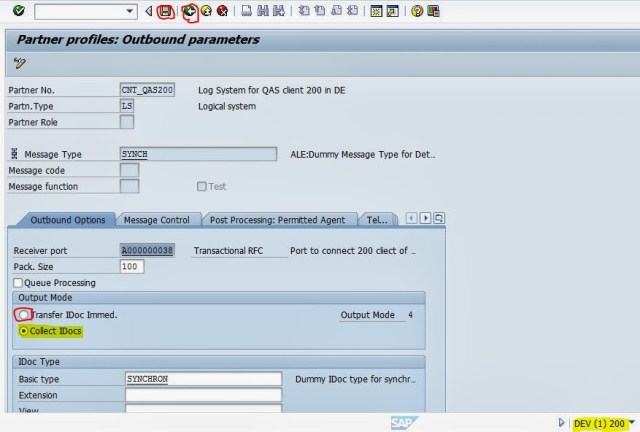Screen dimensions: 640x432
Task: Click the Transactional RFC text
Action: [x=228, y=250]
